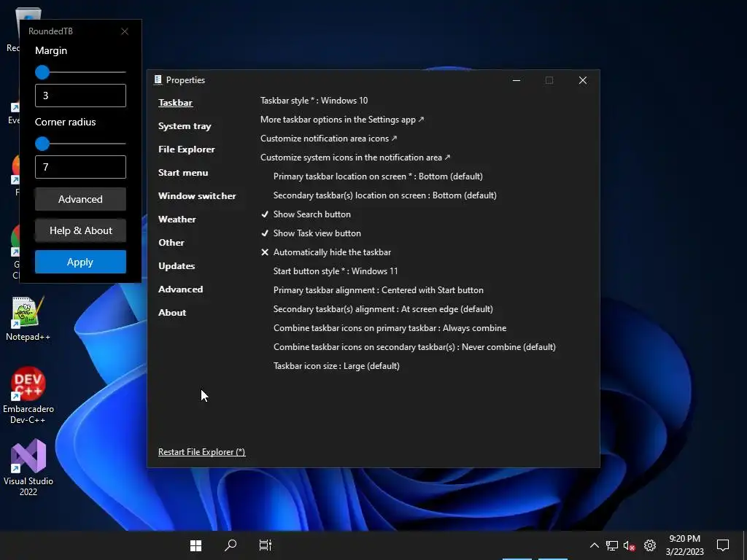Close the RoundedTB window
Screen dimensions: 747x560
[125, 31]
